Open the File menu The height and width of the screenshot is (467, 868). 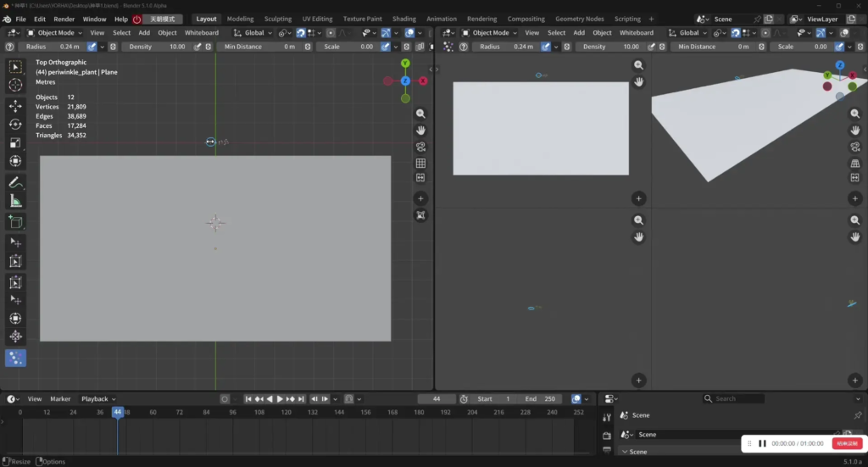20,19
